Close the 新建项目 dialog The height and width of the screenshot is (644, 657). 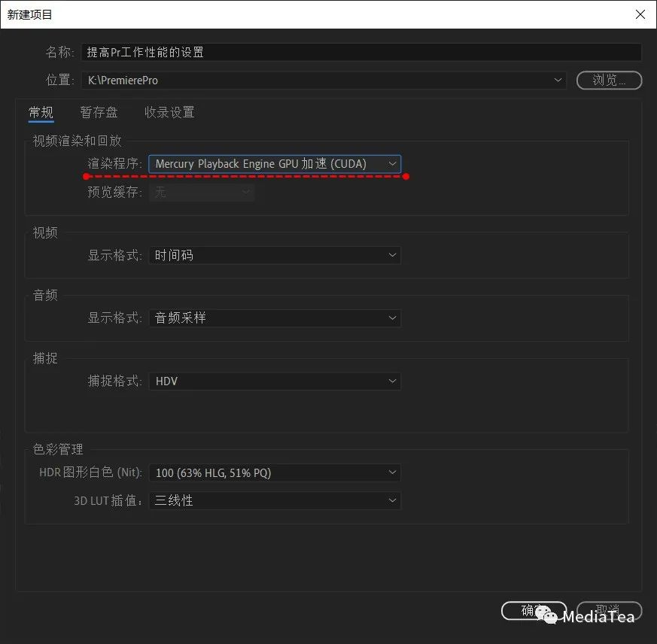(640, 14)
